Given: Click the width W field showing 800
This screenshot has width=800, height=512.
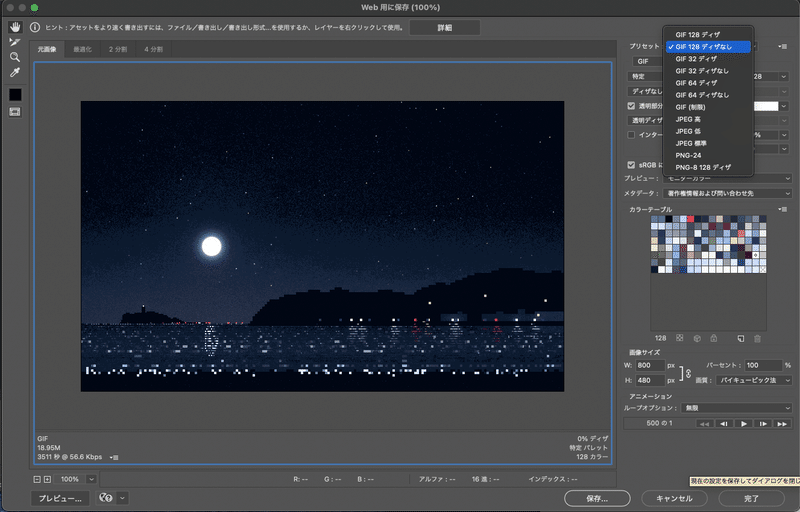Looking at the screenshot, I should (x=651, y=365).
